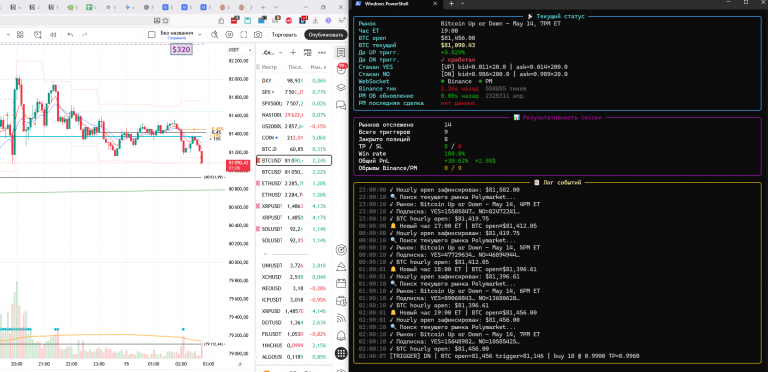Redo the chart action
This screenshot has height=372, width=768.
(x=85, y=35)
